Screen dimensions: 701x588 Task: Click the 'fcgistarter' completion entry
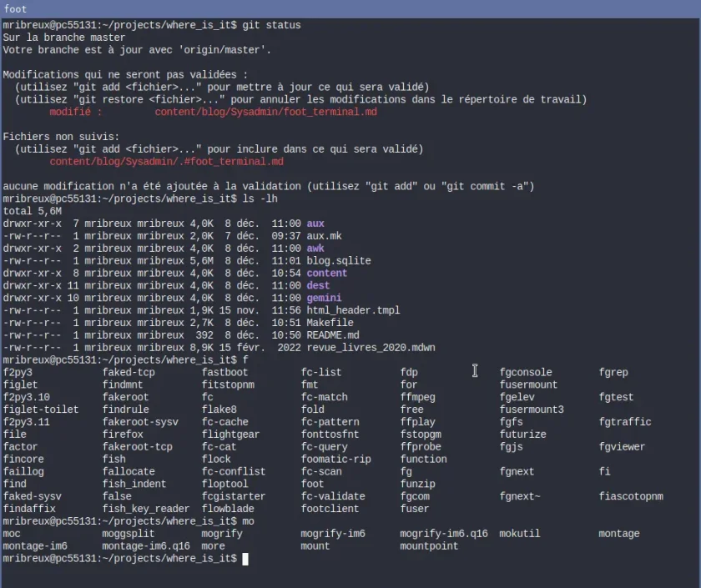tap(234, 496)
